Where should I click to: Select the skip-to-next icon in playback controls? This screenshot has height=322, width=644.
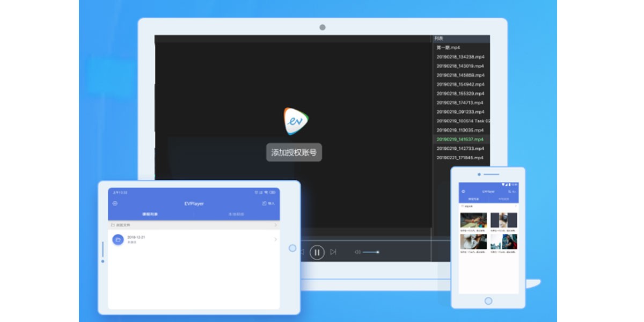[333, 252]
